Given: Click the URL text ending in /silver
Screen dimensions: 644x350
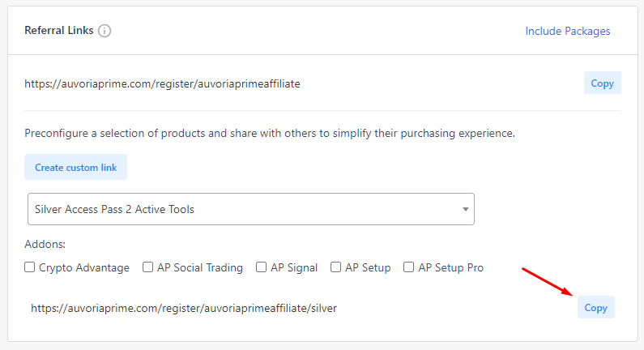Looking at the screenshot, I should click(184, 308).
